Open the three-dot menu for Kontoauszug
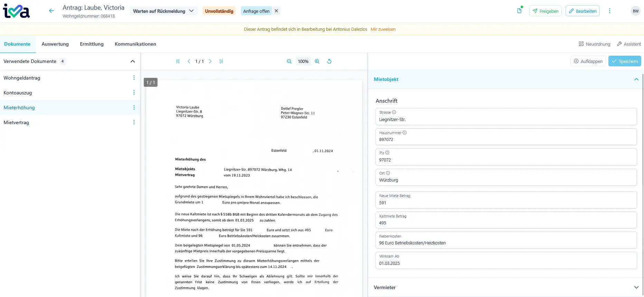The height and width of the screenshot is (297, 644). (134, 93)
